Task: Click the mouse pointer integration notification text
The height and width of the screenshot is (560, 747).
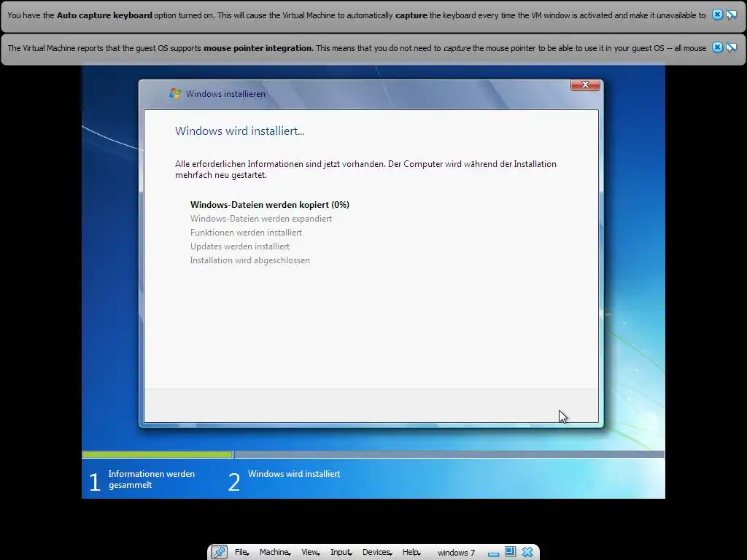Action: (x=356, y=48)
